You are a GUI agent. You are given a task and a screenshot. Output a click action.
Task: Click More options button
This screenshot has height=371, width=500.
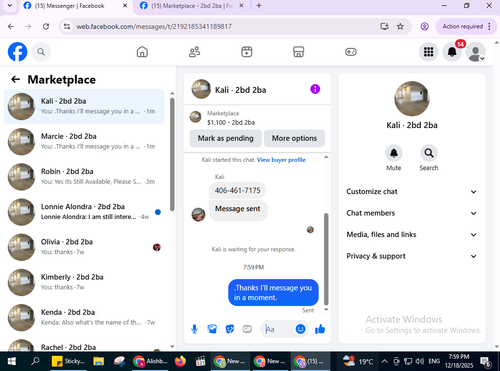tap(294, 138)
